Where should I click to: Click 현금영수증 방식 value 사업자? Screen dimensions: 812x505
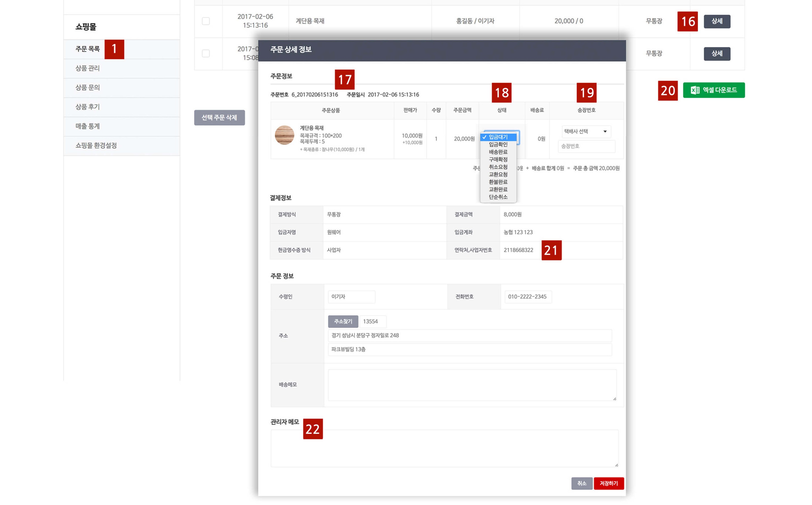334,250
